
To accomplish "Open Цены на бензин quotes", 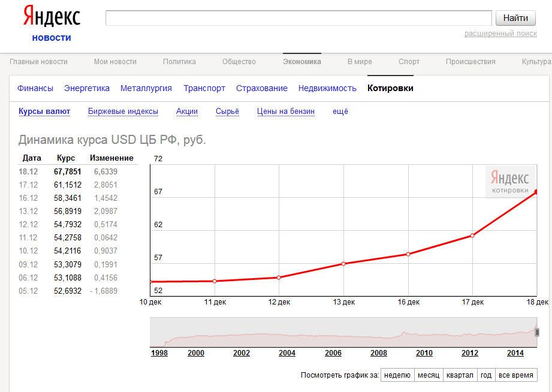I will (x=286, y=111).
